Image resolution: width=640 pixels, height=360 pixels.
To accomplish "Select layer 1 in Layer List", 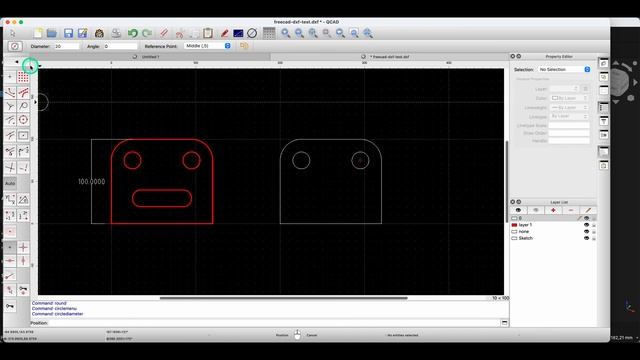I will coord(553,225).
